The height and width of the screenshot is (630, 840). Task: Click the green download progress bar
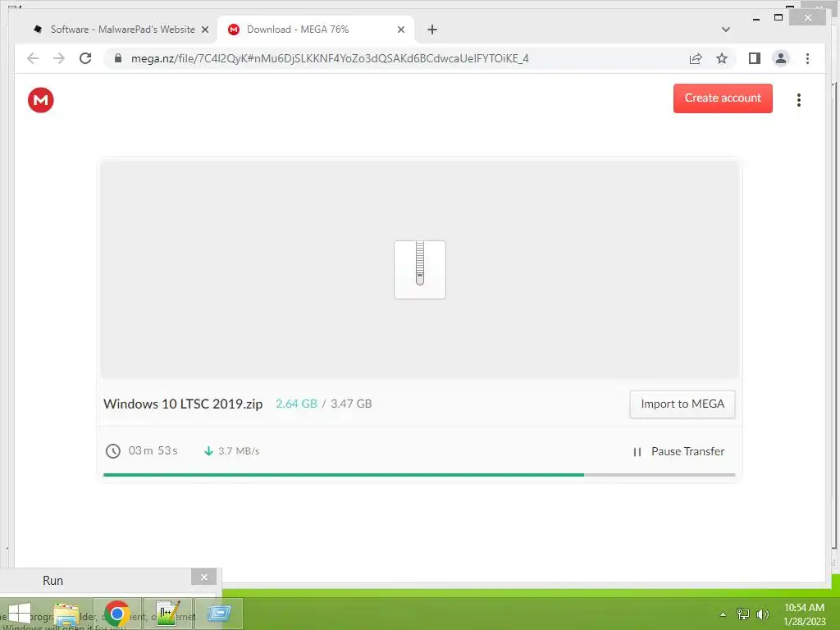coord(344,475)
